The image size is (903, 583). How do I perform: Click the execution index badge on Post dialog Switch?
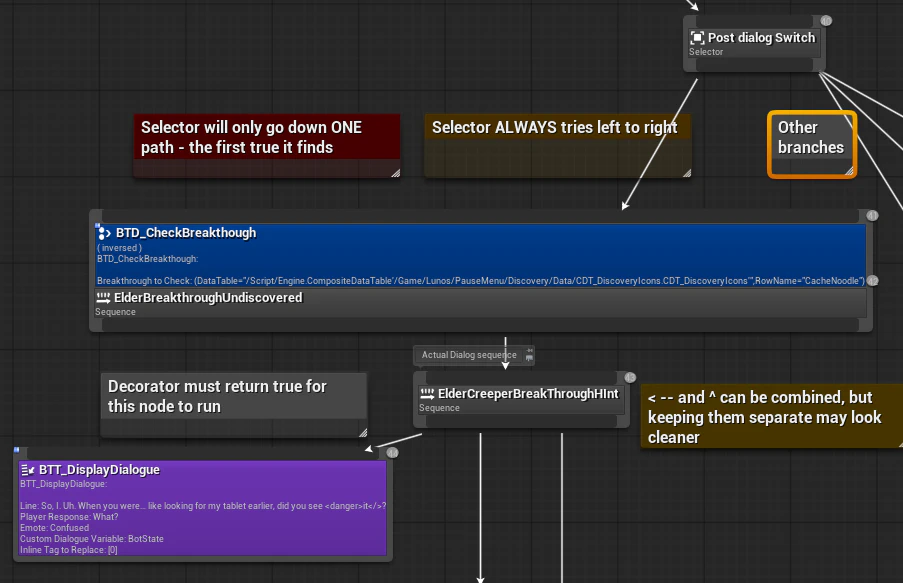tap(826, 21)
